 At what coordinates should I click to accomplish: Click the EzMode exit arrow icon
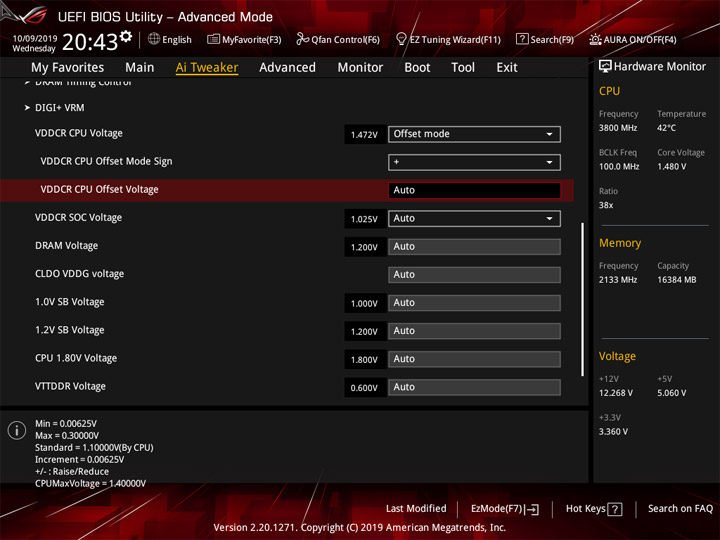point(532,509)
